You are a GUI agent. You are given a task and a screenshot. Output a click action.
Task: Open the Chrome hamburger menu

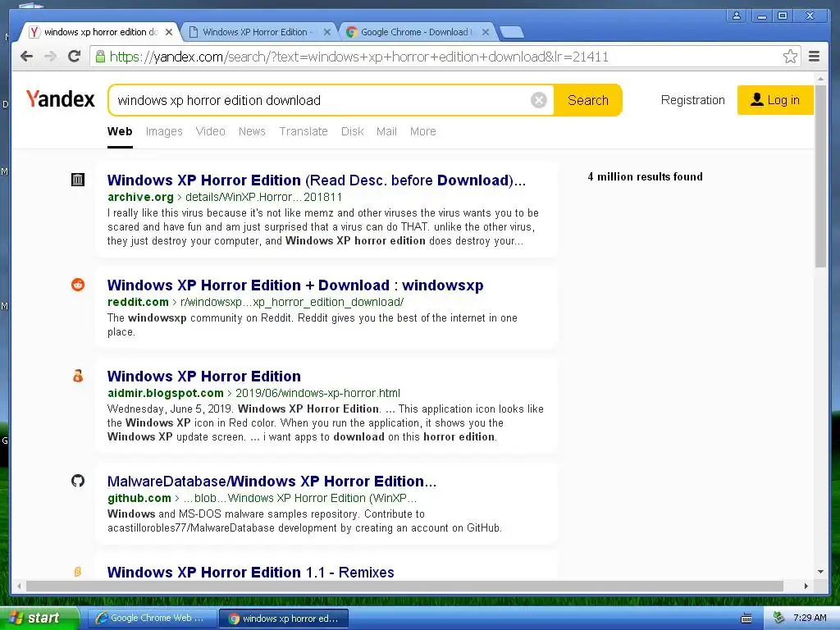click(815, 57)
